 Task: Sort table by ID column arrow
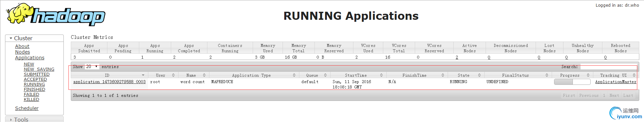pos(143,75)
